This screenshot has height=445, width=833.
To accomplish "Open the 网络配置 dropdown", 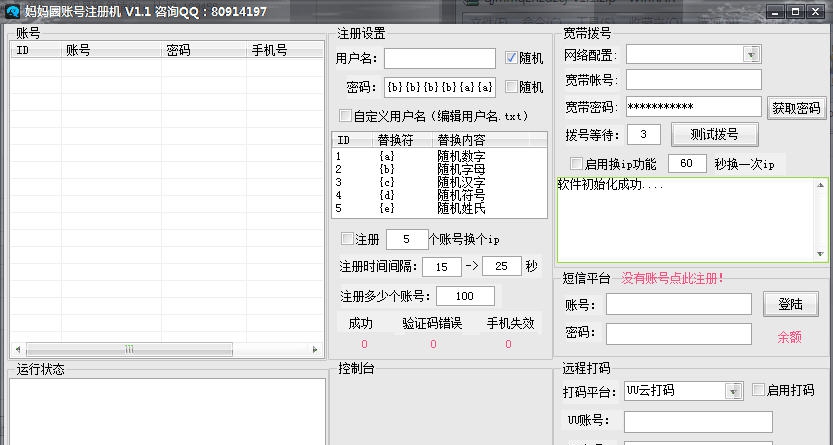I will point(751,54).
